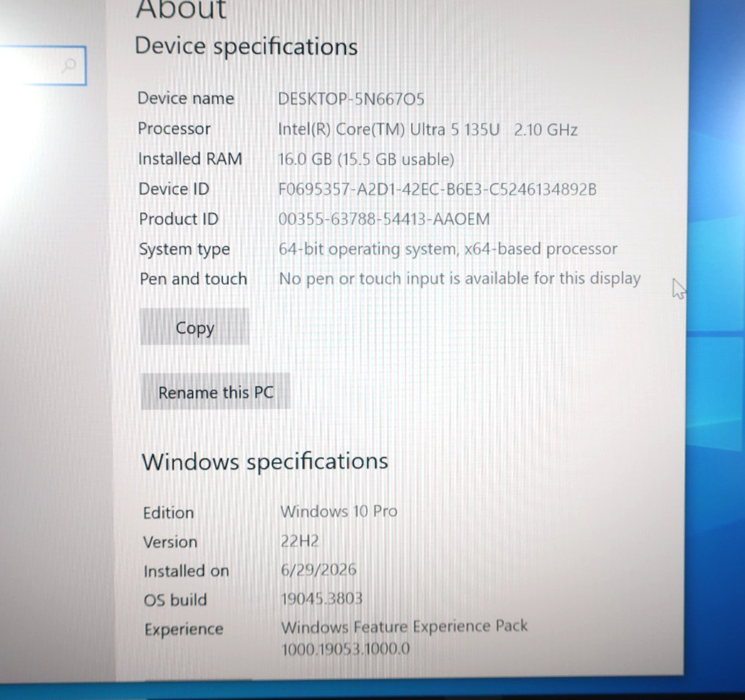Click the About page title
The height and width of the screenshot is (700, 745).
click(x=181, y=9)
